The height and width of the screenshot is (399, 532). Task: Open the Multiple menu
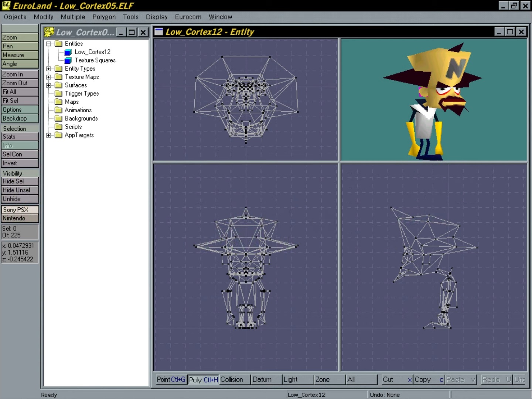[73, 17]
